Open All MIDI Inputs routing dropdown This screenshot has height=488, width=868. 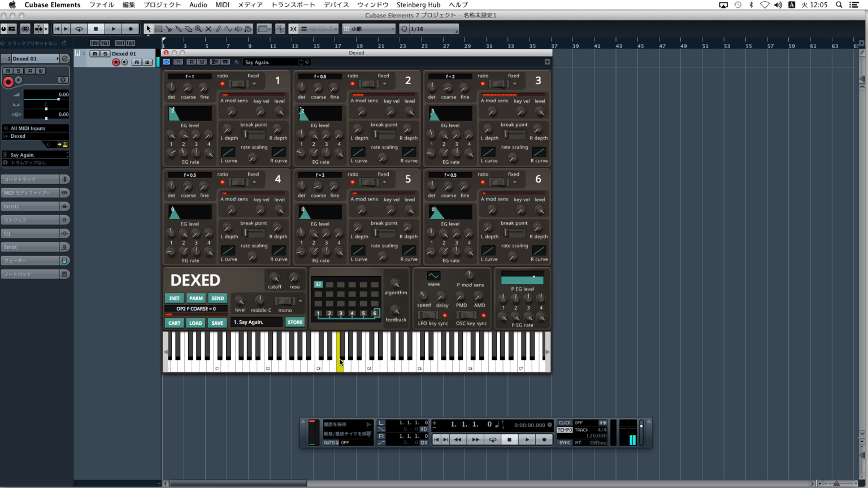tap(35, 128)
